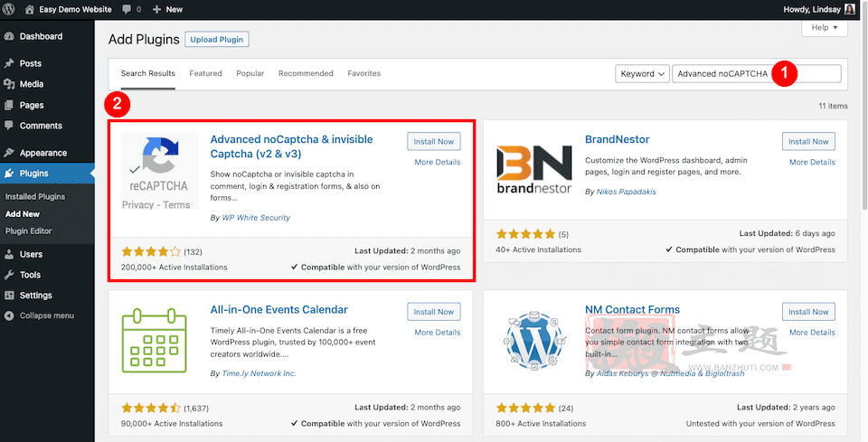Screen dimensions: 868x442
Task: Open More Details for Advanced noCaptcha
Action: pyautogui.click(x=438, y=162)
